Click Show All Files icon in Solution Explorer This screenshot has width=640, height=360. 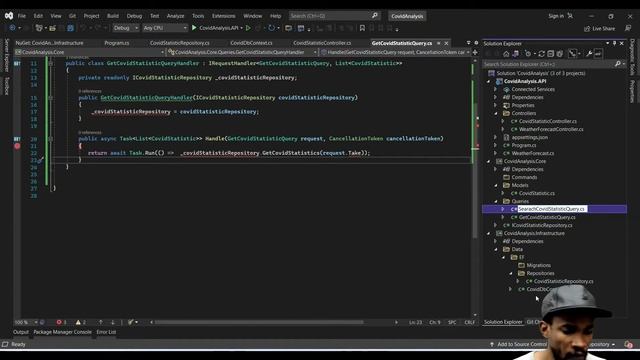pos(560,53)
